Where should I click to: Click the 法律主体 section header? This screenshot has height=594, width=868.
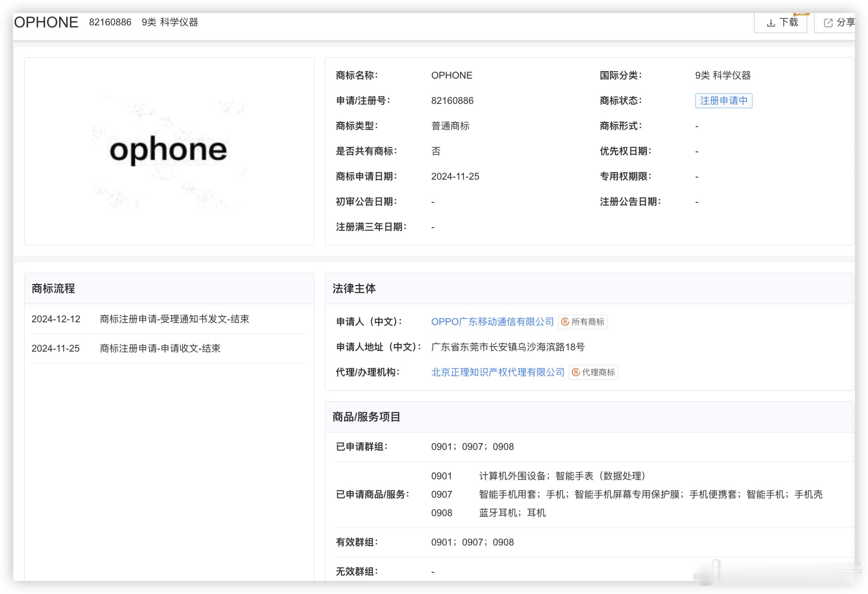(x=589, y=289)
